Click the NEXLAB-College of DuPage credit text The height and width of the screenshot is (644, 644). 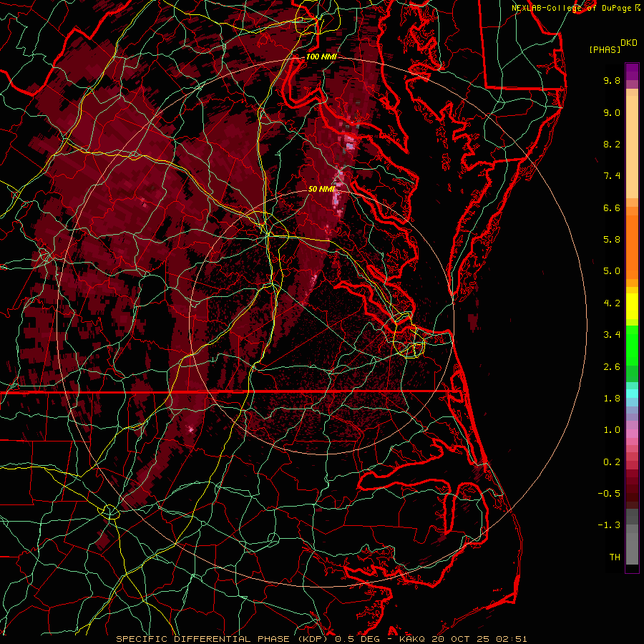coord(573,8)
